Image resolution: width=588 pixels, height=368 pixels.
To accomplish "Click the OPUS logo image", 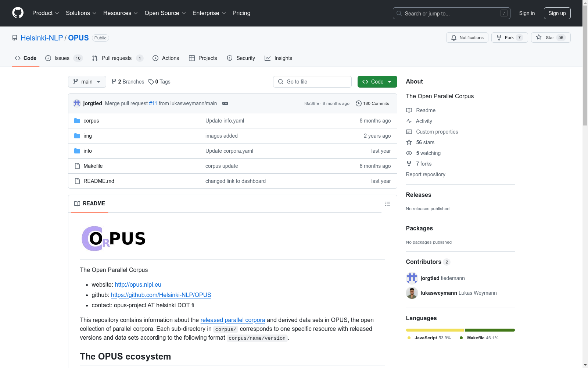I will [114, 238].
